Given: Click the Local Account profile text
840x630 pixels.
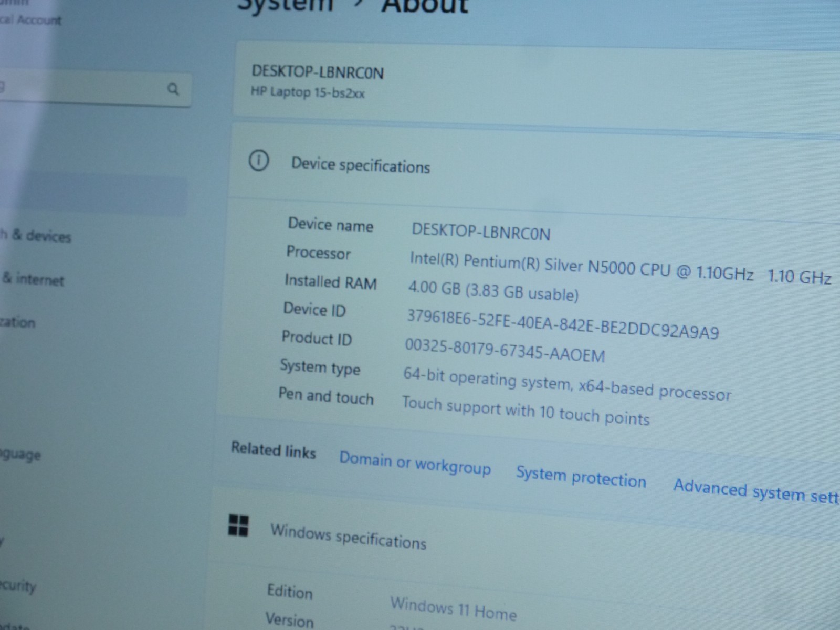Looking at the screenshot, I should tap(30, 20).
